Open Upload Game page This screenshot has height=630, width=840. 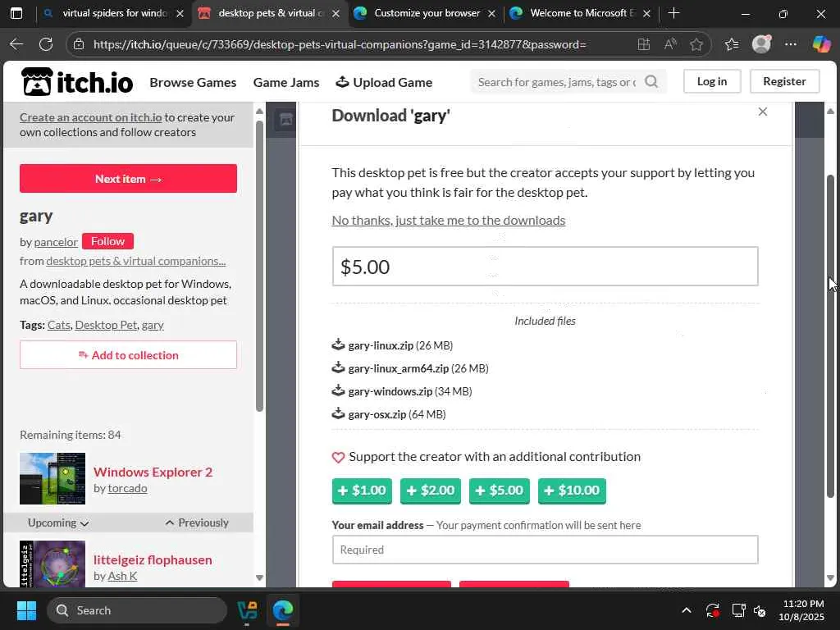click(x=384, y=83)
